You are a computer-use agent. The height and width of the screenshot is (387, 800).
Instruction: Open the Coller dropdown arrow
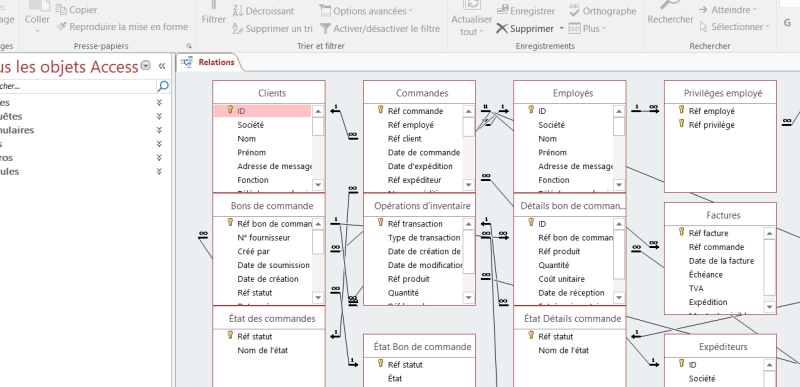point(37,31)
